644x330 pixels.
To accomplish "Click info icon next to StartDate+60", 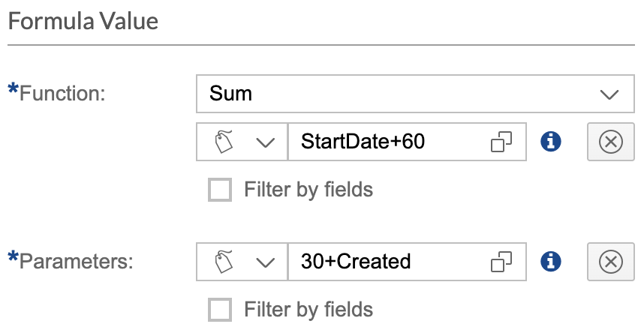I will (552, 141).
